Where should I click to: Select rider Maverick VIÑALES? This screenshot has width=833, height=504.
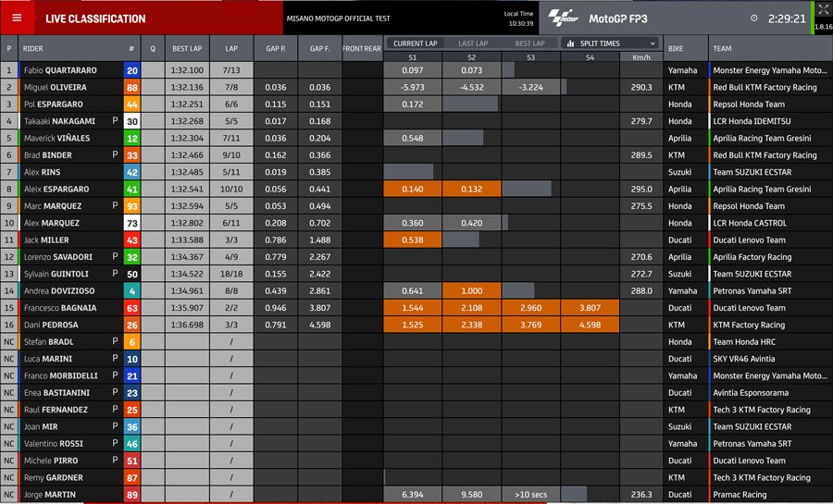coord(56,138)
